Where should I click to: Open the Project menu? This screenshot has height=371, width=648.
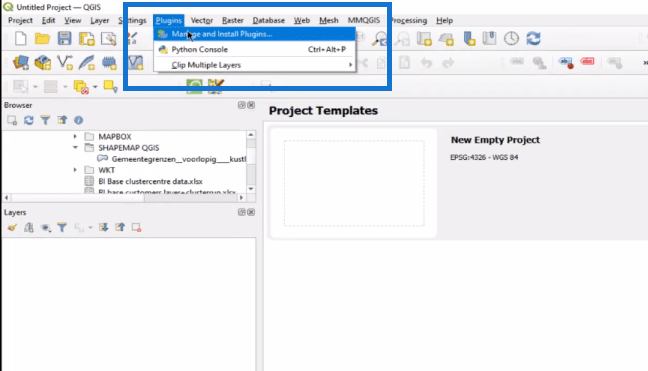pos(20,20)
